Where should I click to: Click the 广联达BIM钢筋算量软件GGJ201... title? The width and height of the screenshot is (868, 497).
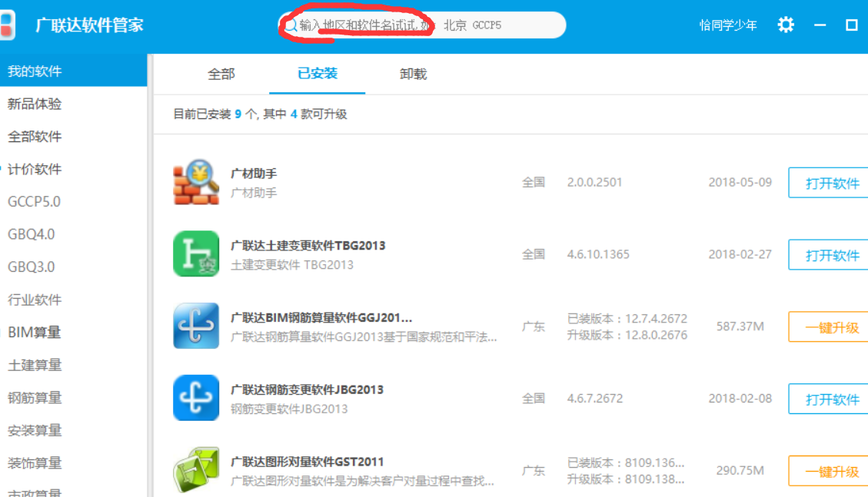[x=321, y=317]
